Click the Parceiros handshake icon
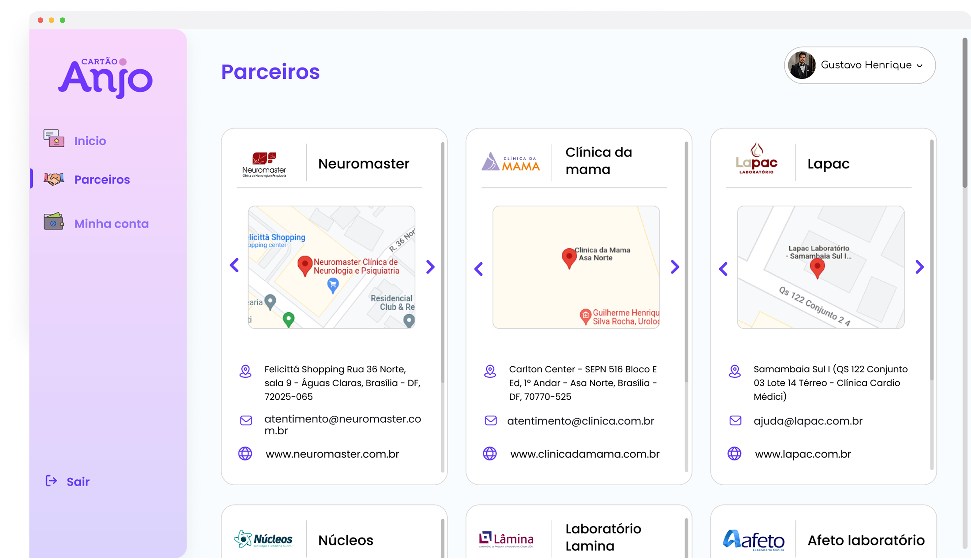 click(x=54, y=179)
